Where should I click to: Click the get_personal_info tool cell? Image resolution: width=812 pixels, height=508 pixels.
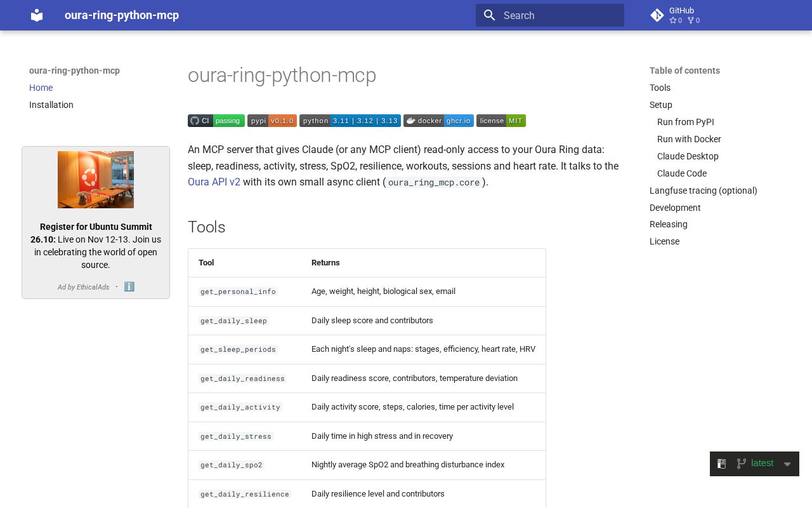tap(238, 291)
